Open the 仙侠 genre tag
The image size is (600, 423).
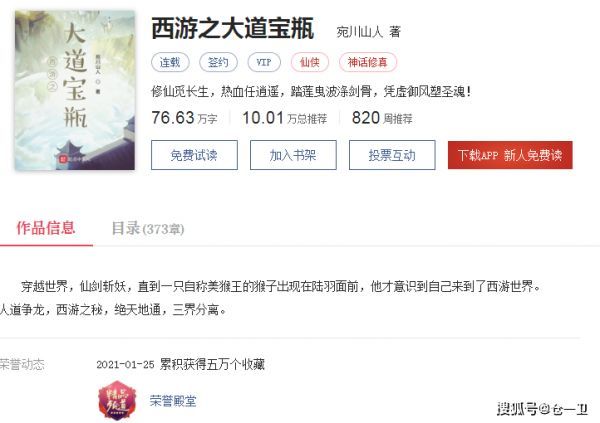click(x=310, y=62)
